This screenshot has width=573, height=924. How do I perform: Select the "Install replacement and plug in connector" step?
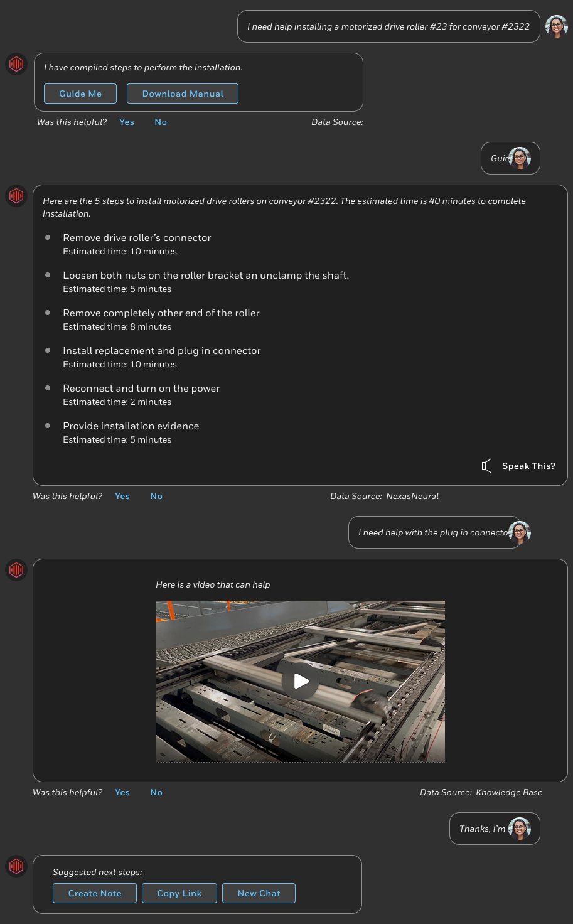tap(162, 350)
